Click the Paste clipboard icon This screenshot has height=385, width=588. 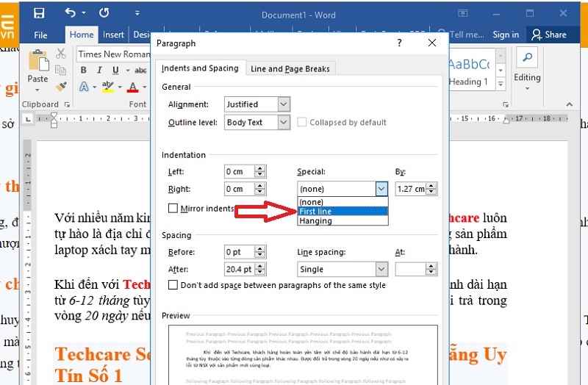[38, 60]
